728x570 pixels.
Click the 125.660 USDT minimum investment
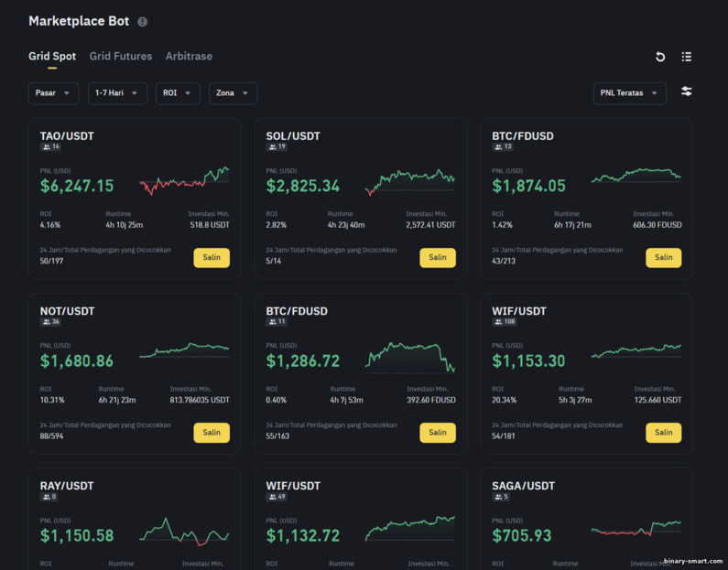657,400
